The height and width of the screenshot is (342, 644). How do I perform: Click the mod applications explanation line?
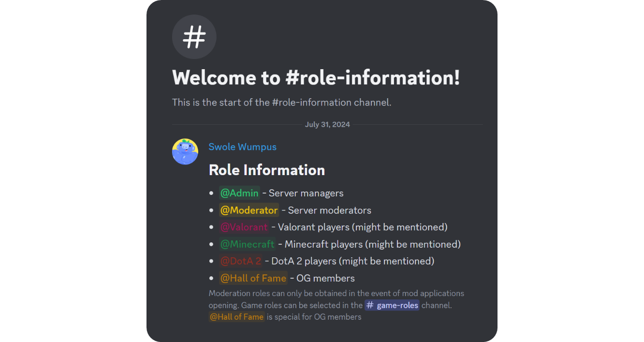tap(337, 293)
